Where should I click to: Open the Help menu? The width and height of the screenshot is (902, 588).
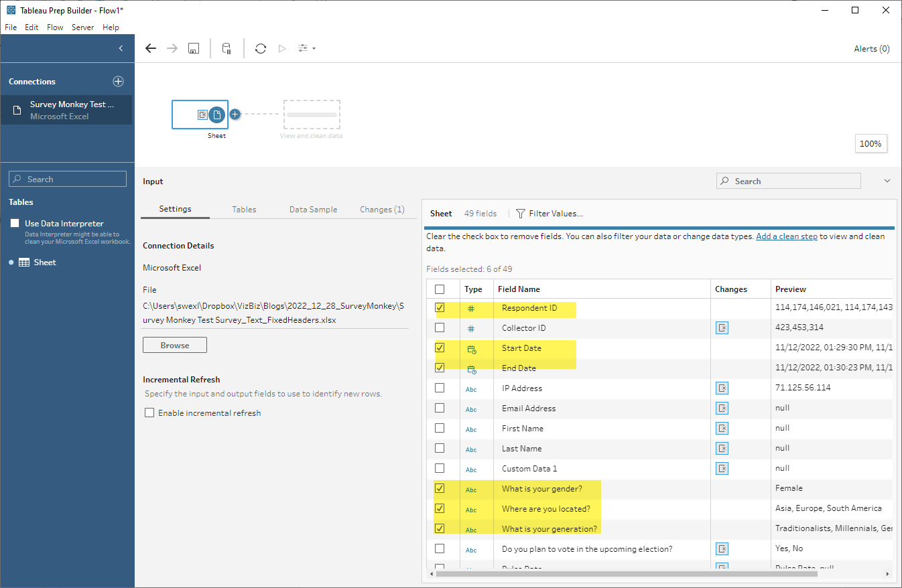pyautogui.click(x=111, y=27)
